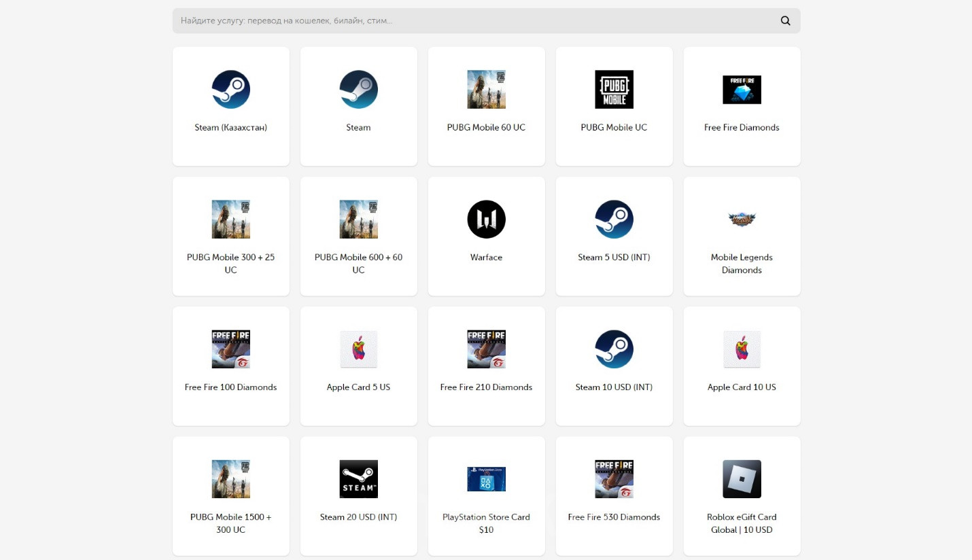Click the Mobile Legends Diamonds logo
This screenshot has width=972, height=560.
point(742,220)
